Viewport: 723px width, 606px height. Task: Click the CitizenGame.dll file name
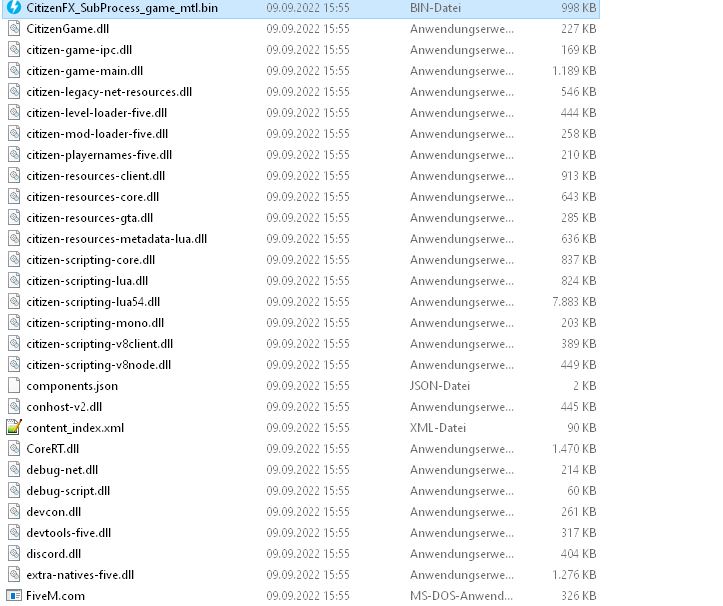coord(68,29)
